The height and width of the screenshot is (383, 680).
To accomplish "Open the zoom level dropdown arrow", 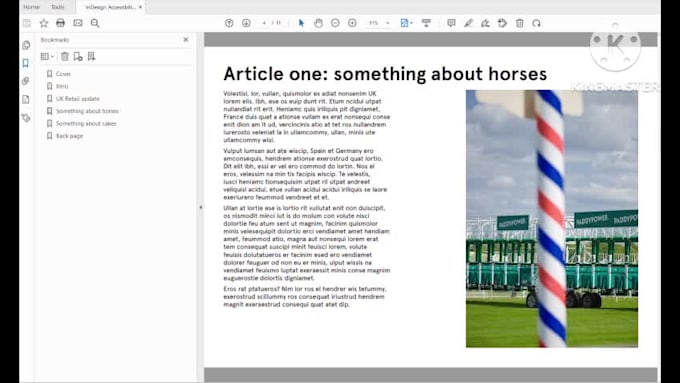I will tap(388, 23).
